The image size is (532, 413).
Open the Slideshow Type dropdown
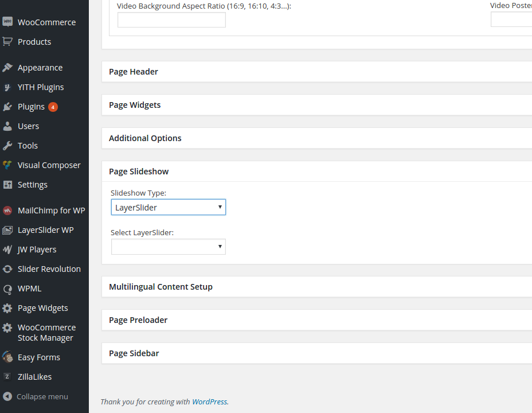click(x=168, y=207)
